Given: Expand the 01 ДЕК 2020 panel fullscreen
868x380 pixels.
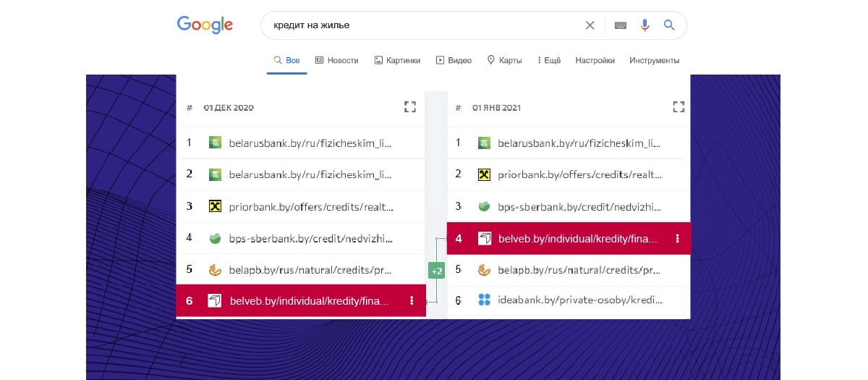Looking at the screenshot, I should (410, 107).
